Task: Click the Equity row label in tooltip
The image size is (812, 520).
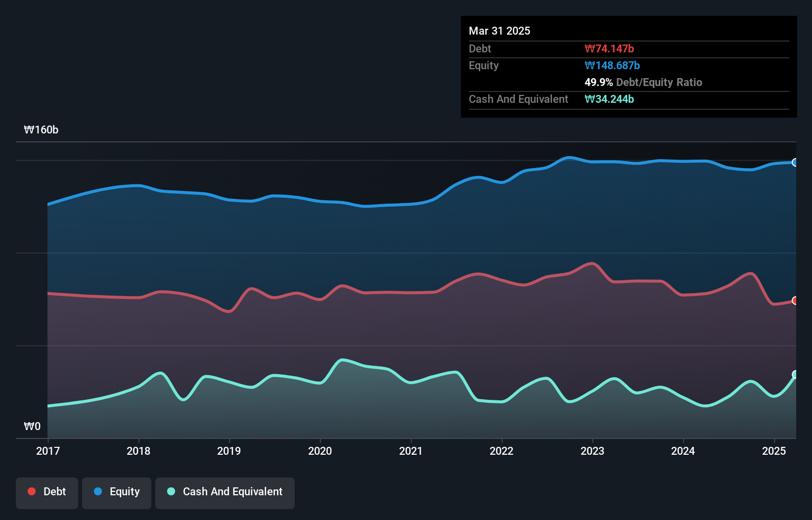Action: [484, 65]
